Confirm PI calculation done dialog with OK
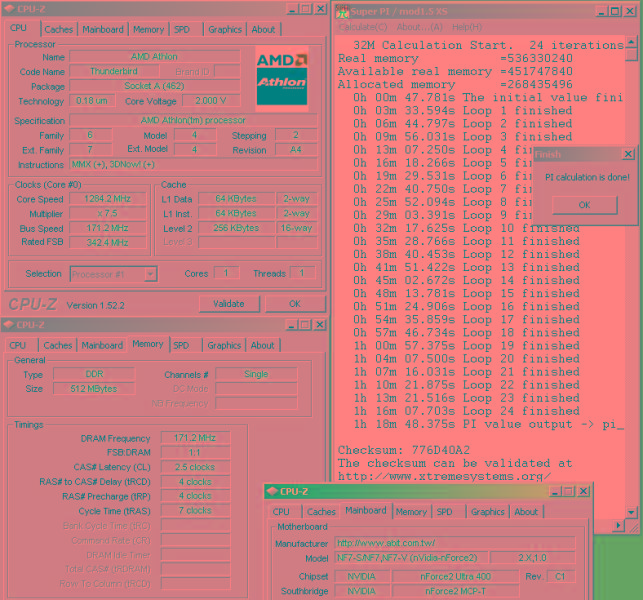Viewport: 643px width, 600px height. pyautogui.click(x=584, y=205)
